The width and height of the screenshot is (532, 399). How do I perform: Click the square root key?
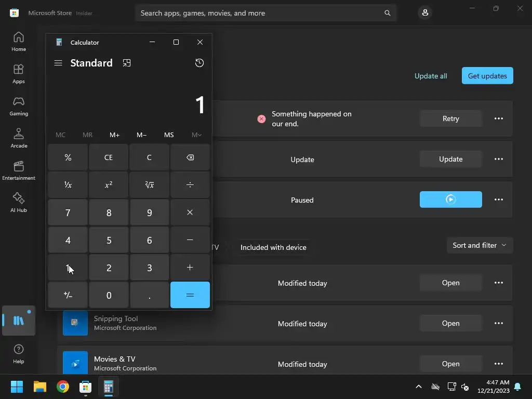coord(149,185)
